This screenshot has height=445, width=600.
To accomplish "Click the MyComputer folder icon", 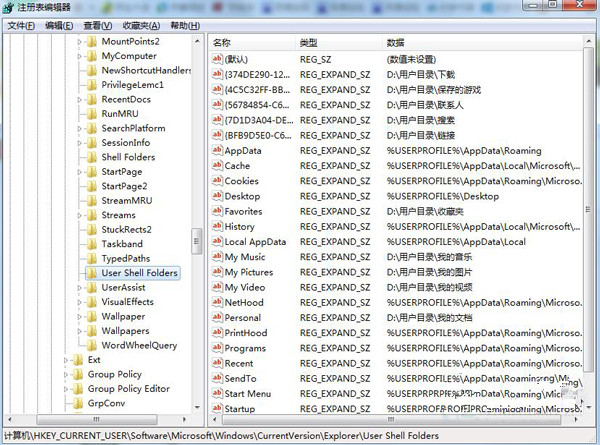I will (92, 56).
